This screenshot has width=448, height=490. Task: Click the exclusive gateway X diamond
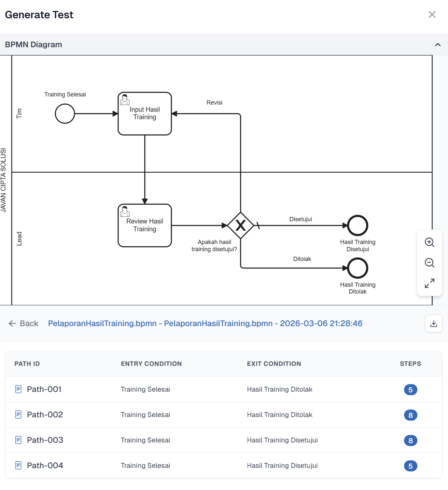point(241,225)
